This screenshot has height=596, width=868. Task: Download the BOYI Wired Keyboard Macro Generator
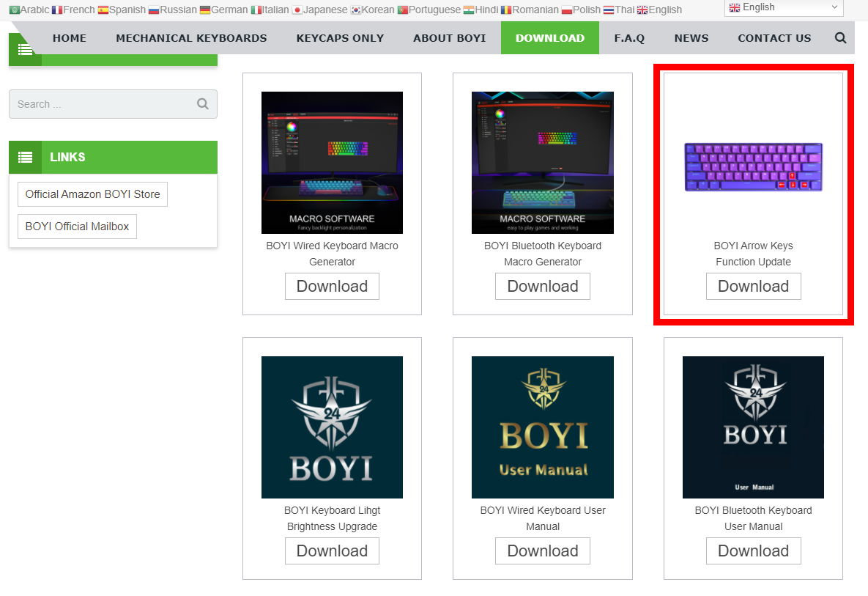(332, 287)
